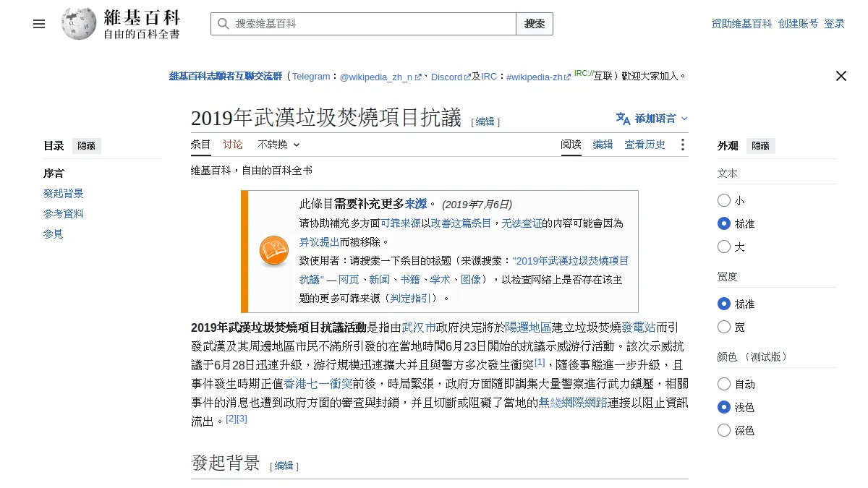The image size is (868, 488).
Task: Click citation reference [2]
Action: pyautogui.click(x=231, y=419)
